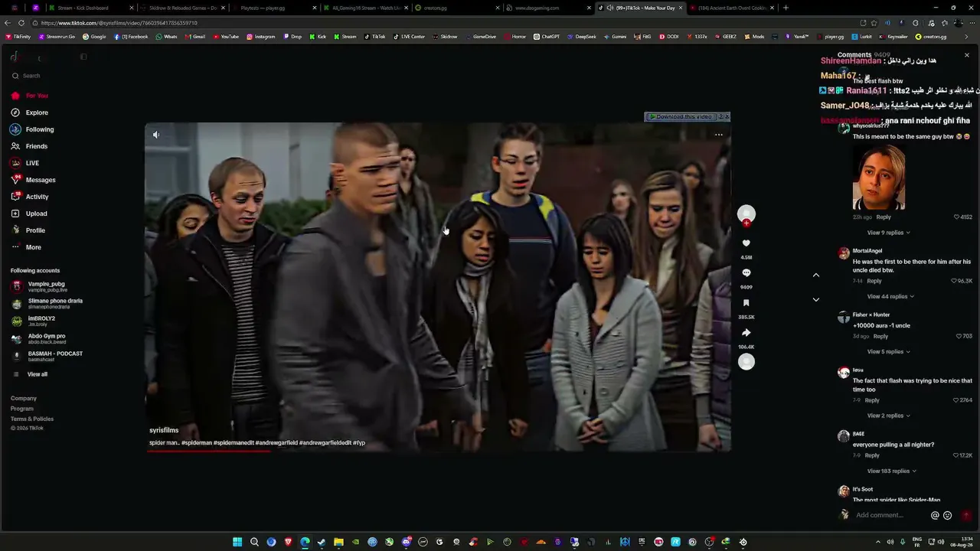Like the comment with 4152 likes

point(957,217)
